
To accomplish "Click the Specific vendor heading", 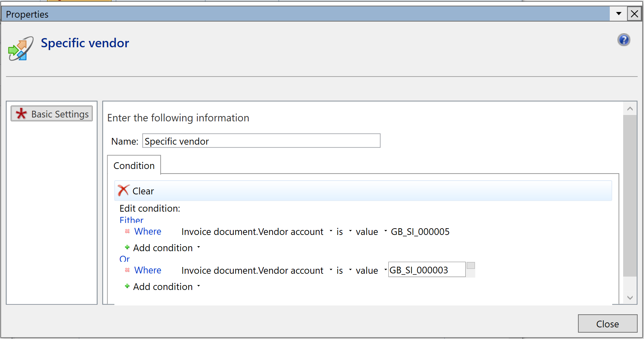I will point(85,43).
